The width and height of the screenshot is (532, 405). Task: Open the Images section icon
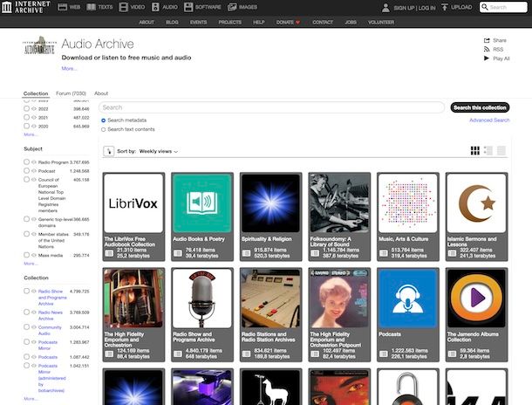coord(232,7)
